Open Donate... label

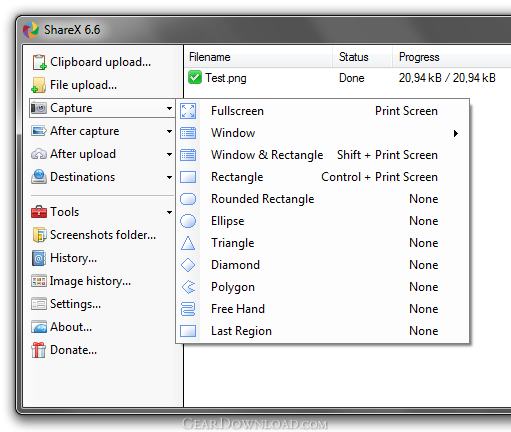click(x=73, y=350)
